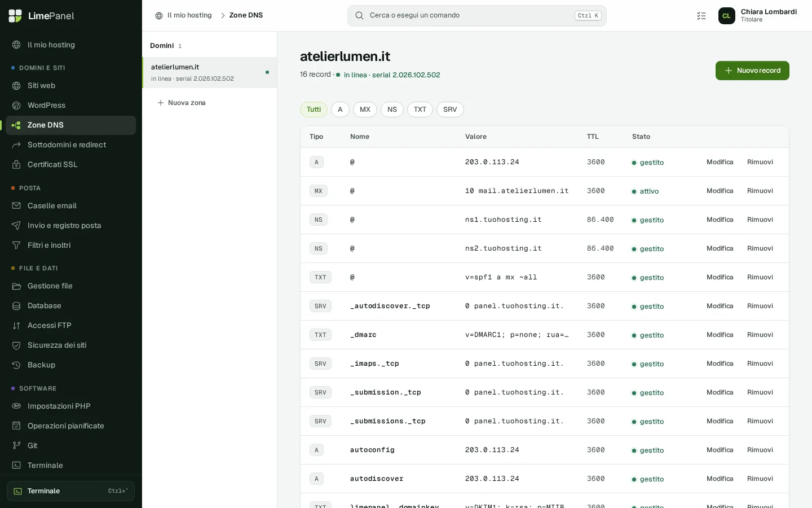The width and height of the screenshot is (812, 508).
Task: Click Rimuovi for the ns1.tuohosting.it record
Action: (x=760, y=220)
